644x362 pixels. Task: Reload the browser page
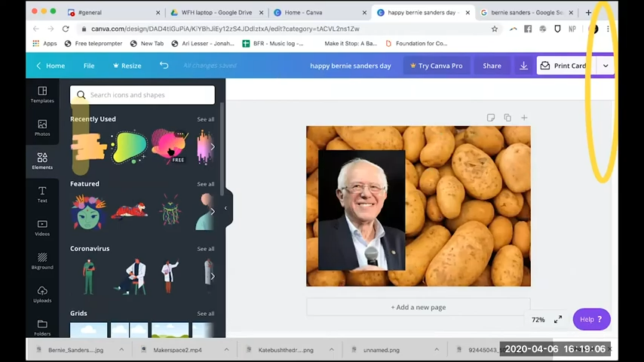coord(66,29)
